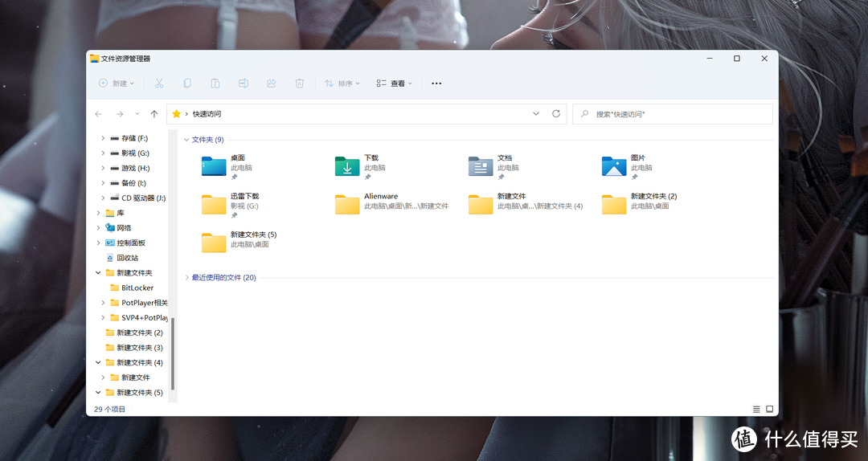Collapse 新建文件夹 (4) tree node
The height and width of the screenshot is (461, 868).
99,362
